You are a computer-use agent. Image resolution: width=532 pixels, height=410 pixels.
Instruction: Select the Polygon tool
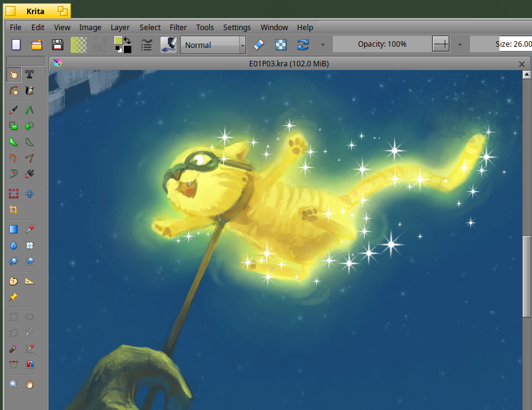(14, 142)
